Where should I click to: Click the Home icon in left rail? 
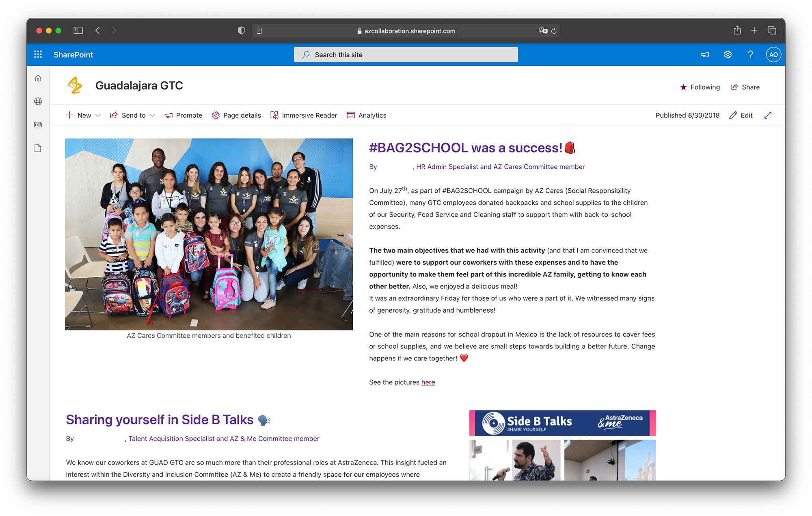(x=38, y=78)
